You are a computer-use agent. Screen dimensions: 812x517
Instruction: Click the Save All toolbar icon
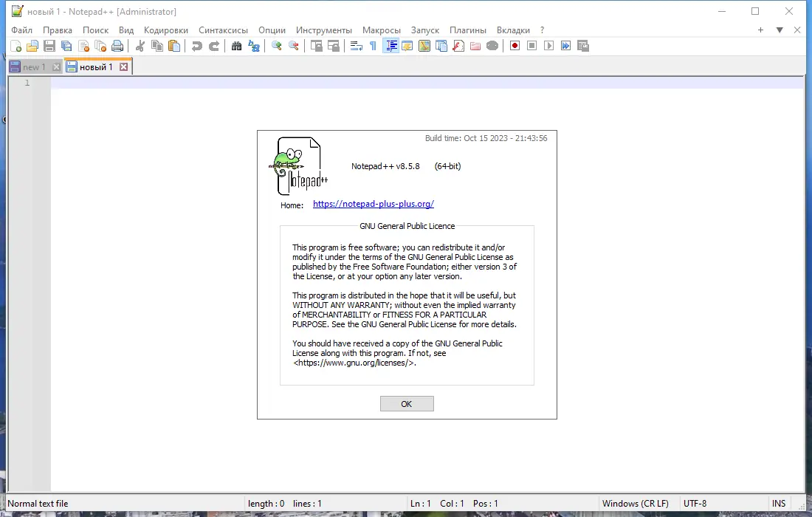click(x=66, y=46)
